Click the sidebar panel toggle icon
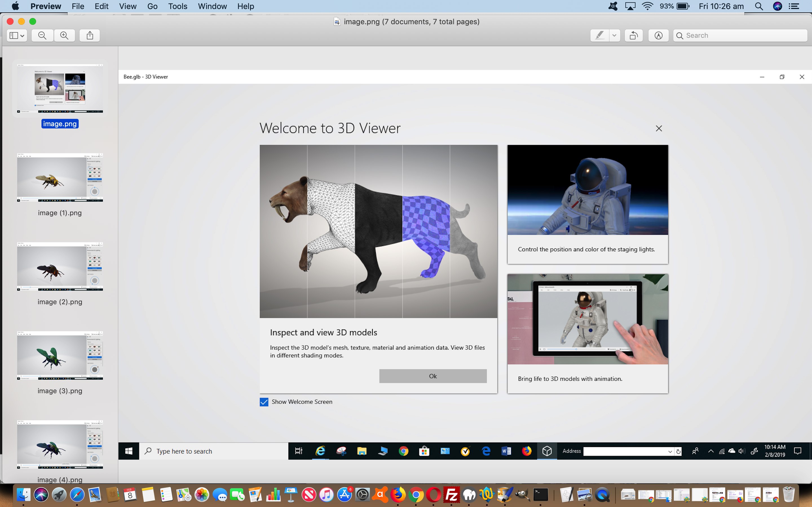This screenshot has height=507, width=812. (15, 35)
